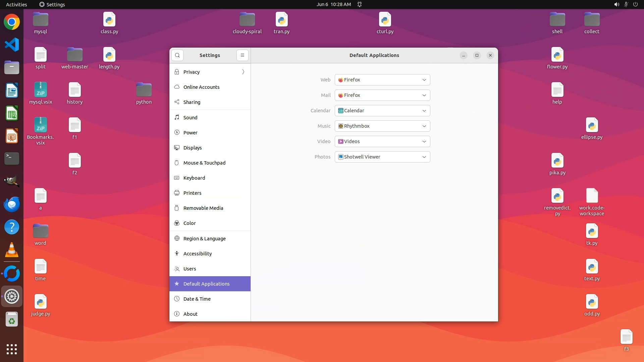
Task: Expand the Mail default application dropdown
Action: [x=382, y=95]
